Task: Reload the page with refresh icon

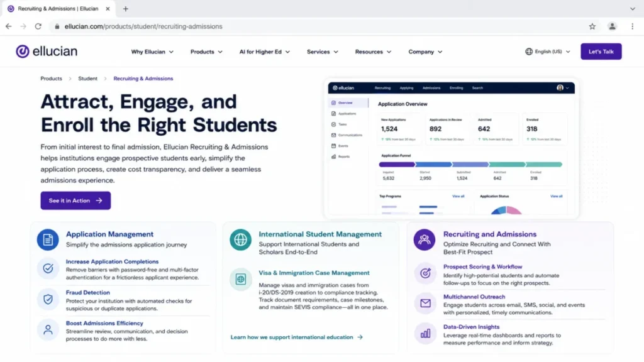Action: 38,26
